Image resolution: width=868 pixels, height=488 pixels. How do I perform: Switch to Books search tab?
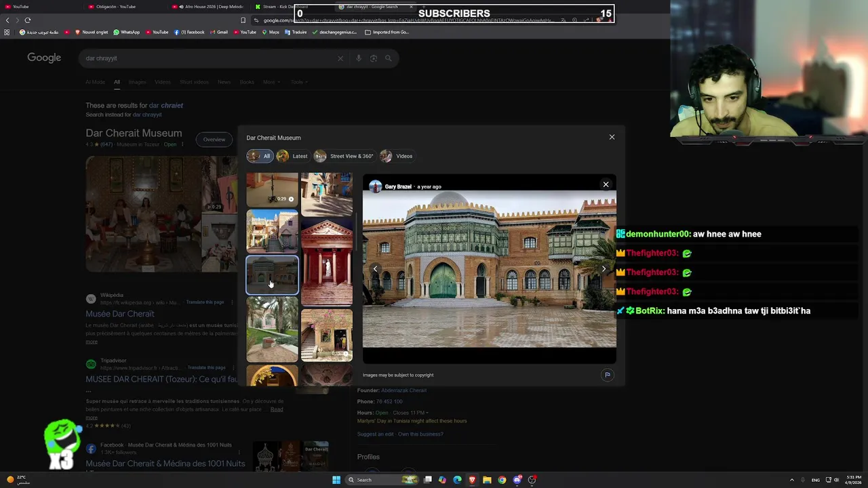coord(247,82)
